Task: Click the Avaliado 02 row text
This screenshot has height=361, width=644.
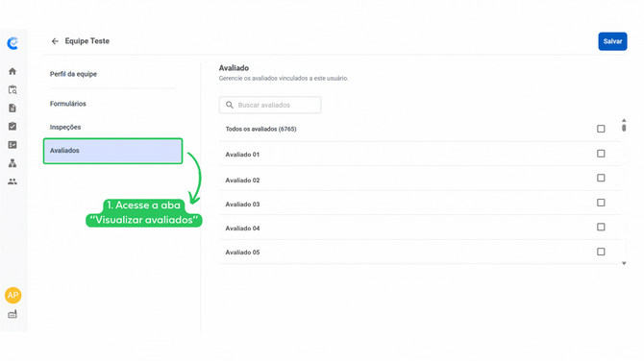Action: coord(242,180)
